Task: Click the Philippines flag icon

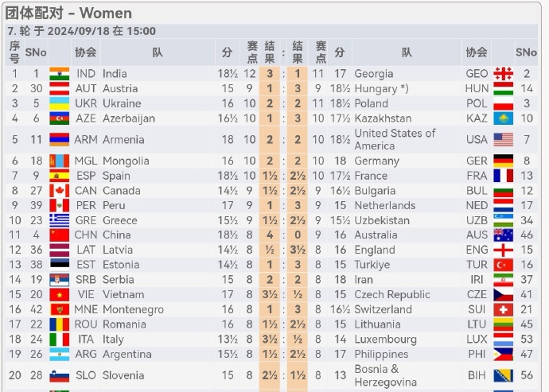Action: point(503,354)
